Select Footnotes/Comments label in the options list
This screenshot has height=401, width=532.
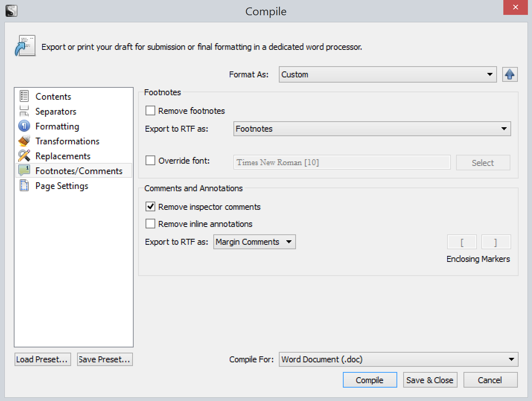(x=79, y=171)
